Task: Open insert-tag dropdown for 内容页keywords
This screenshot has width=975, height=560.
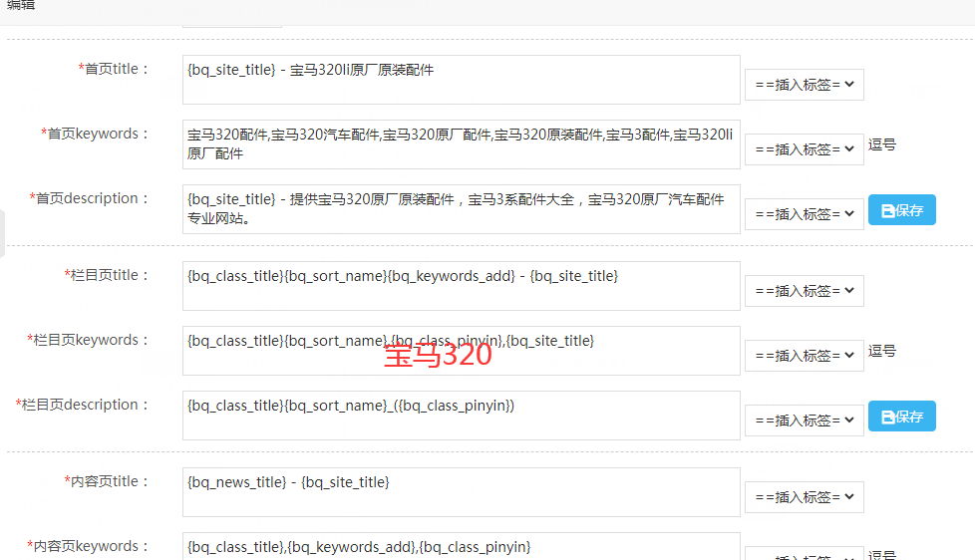Action: [x=804, y=554]
